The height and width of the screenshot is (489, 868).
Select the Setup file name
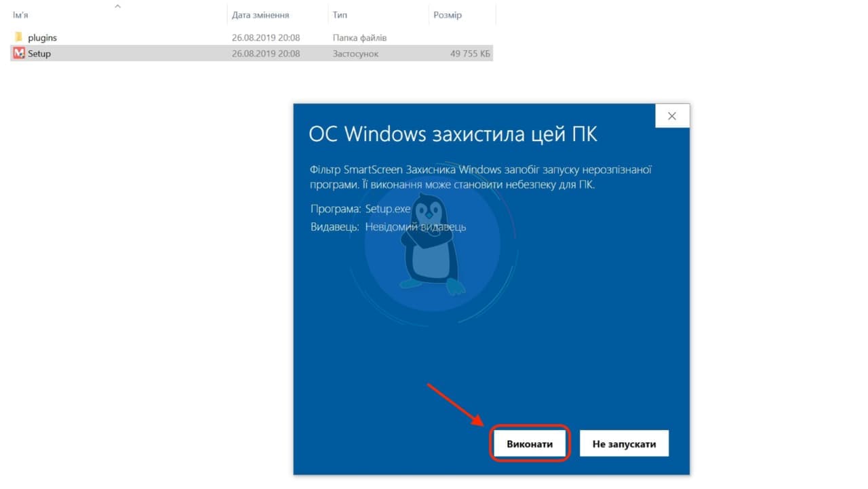click(39, 54)
